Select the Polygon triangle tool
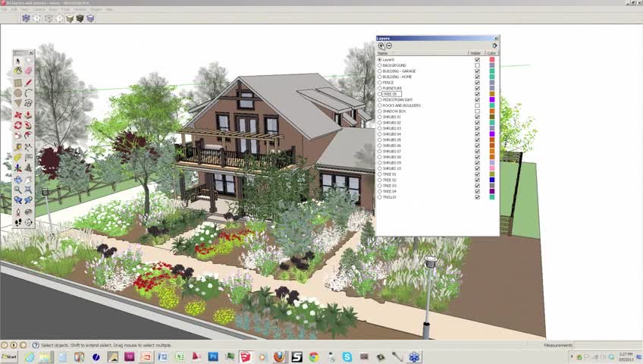Image resolution: width=643 pixels, height=364 pixels. tap(17, 103)
